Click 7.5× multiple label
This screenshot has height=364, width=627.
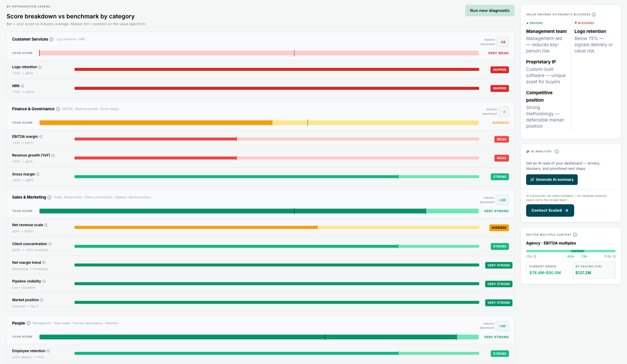coord(584,257)
